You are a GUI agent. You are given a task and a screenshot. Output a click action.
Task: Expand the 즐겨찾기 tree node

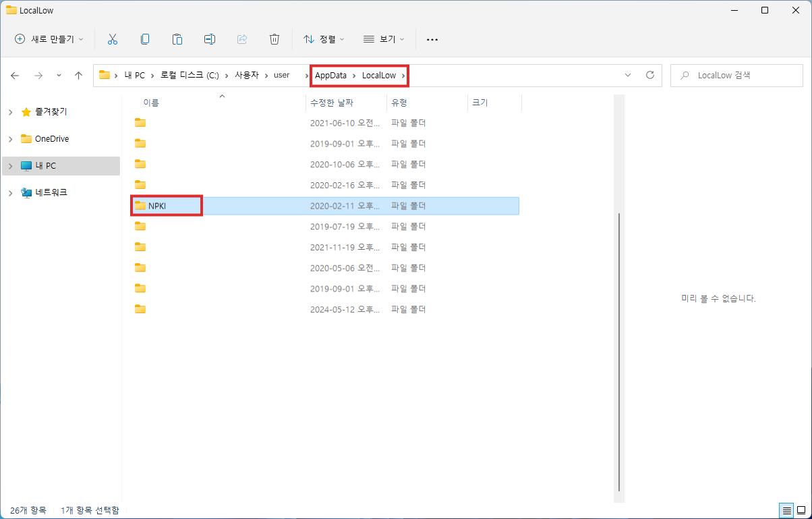[10, 112]
